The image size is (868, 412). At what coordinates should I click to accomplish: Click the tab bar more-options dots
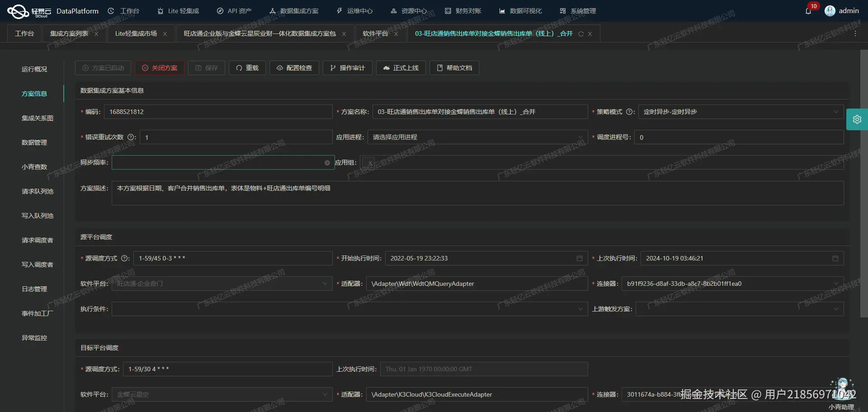pyautogui.click(x=855, y=33)
